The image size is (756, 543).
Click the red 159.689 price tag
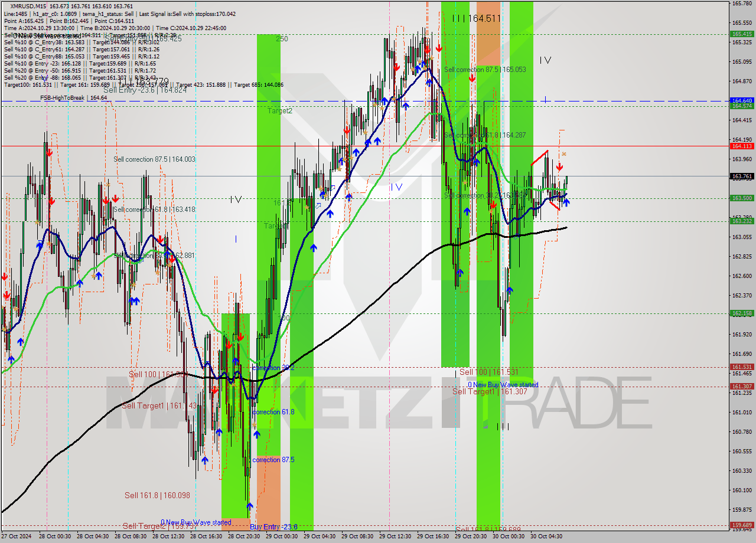tap(742, 524)
